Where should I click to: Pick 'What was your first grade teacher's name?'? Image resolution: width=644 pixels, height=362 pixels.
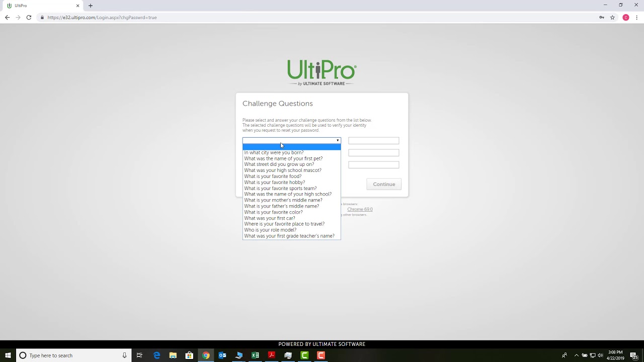click(x=291, y=236)
